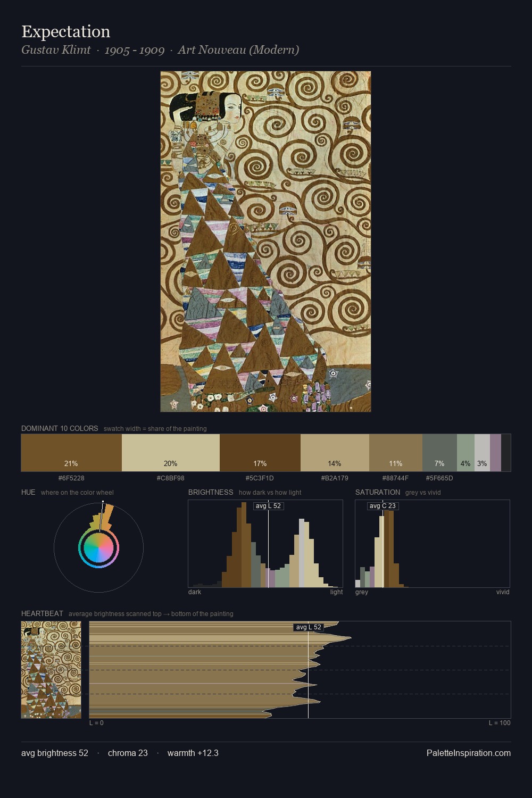Image resolution: width=532 pixels, height=798 pixels.
Task: Click the 'HEARTBEAT' section heading
Action: tap(42, 613)
